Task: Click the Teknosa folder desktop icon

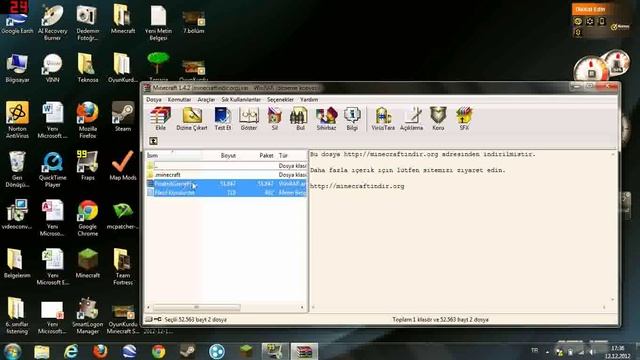Action: pyautogui.click(x=87, y=68)
